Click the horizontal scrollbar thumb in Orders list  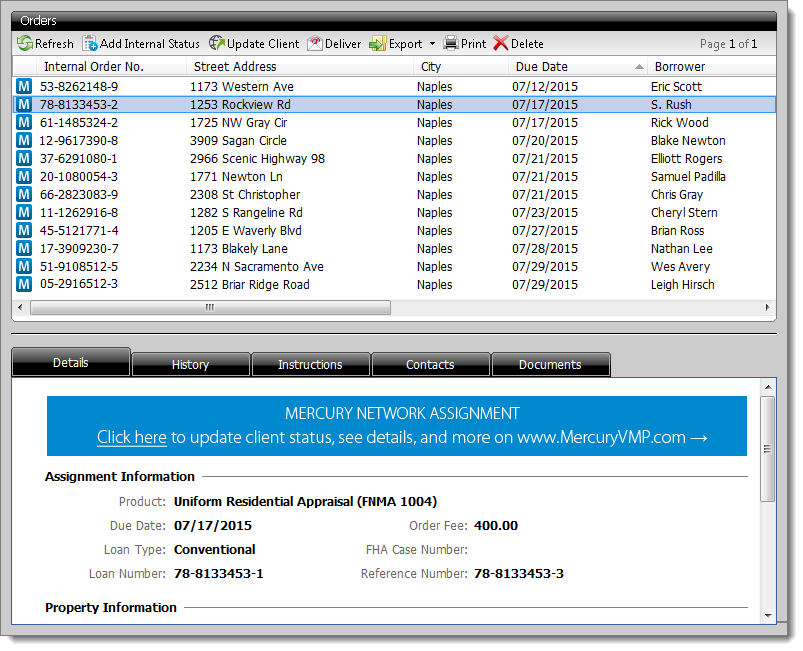[x=210, y=307]
